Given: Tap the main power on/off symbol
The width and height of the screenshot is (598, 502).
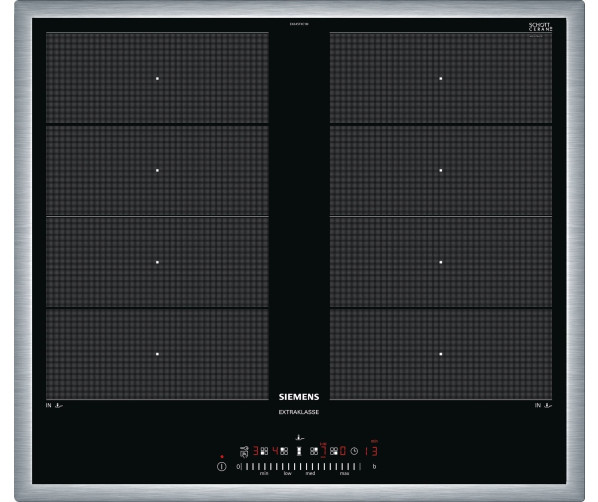Looking at the screenshot, I should (222, 467).
